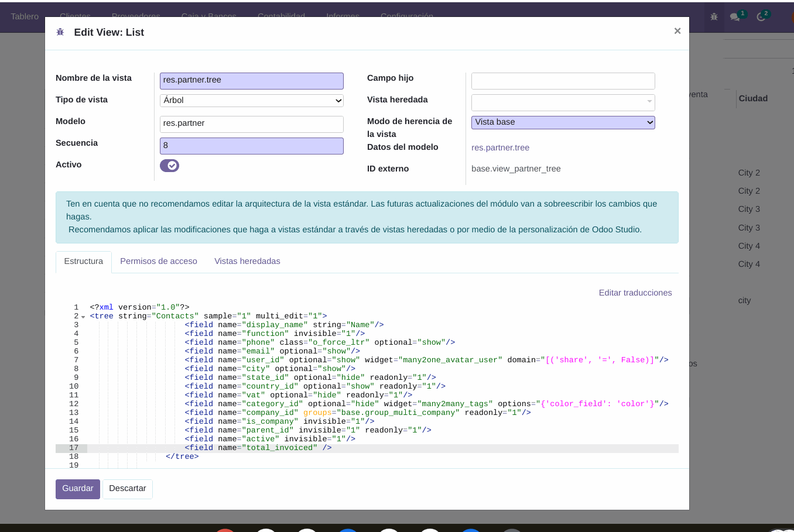Image resolution: width=794 pixels, height=532 pixels.
Task: Open Editar traducciones link
Action: (x=635, y=293)
